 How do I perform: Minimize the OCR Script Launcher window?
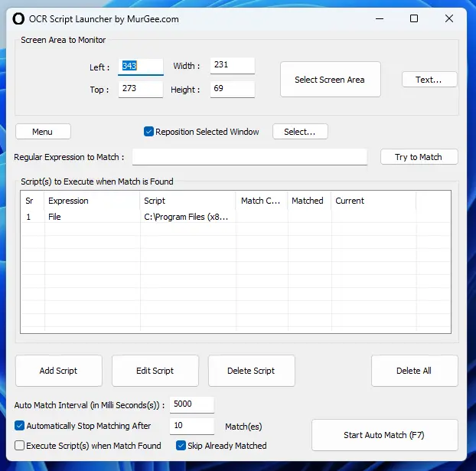(380, 19)
